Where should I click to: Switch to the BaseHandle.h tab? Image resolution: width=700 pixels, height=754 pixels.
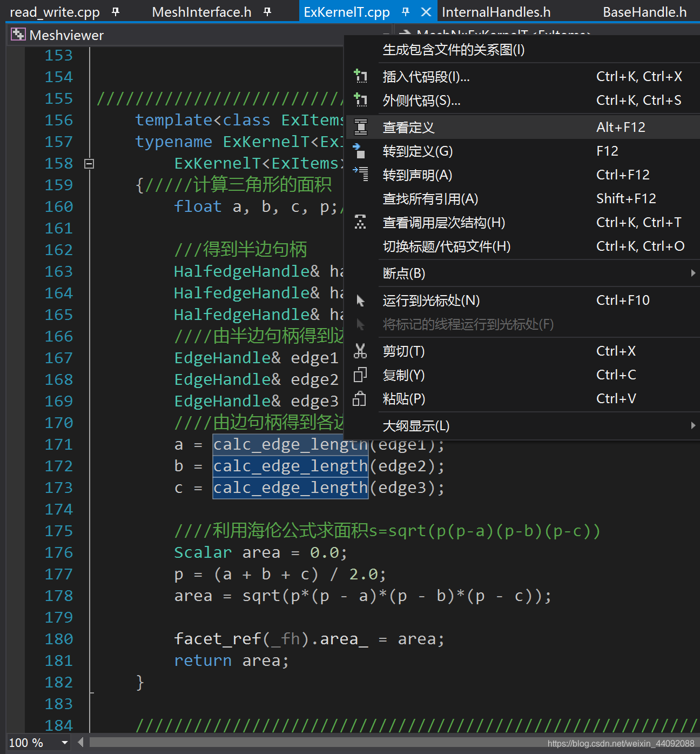click(x=645, y=12)
